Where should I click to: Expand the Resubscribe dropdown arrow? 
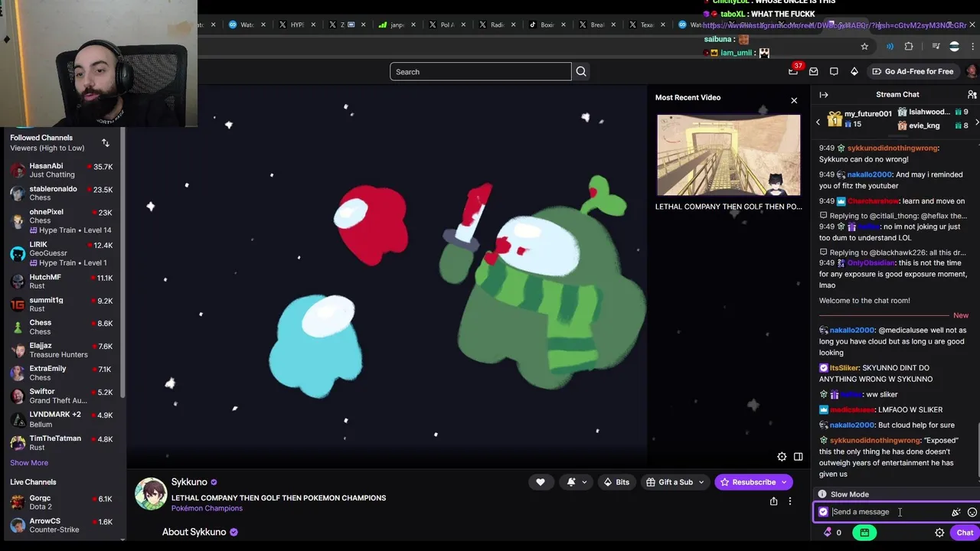point(785,482)
